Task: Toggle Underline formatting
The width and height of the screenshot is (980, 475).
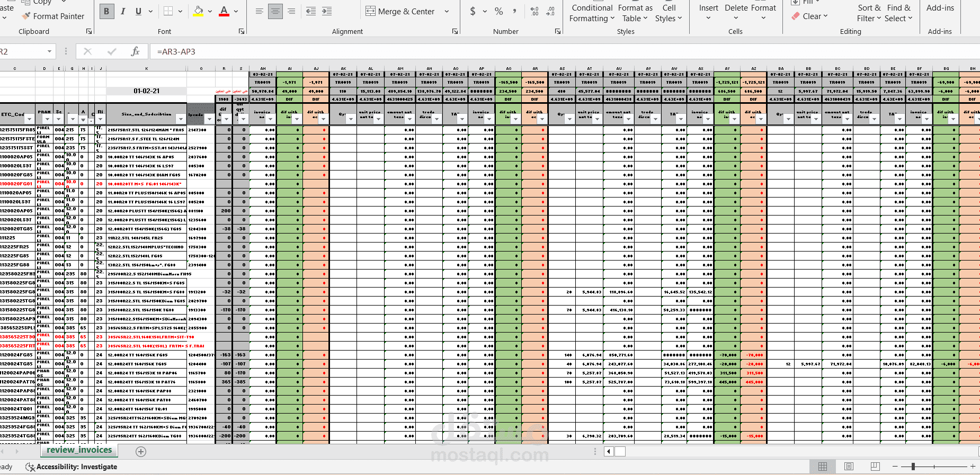Action: pyautogui.click(x=138, y=11)
